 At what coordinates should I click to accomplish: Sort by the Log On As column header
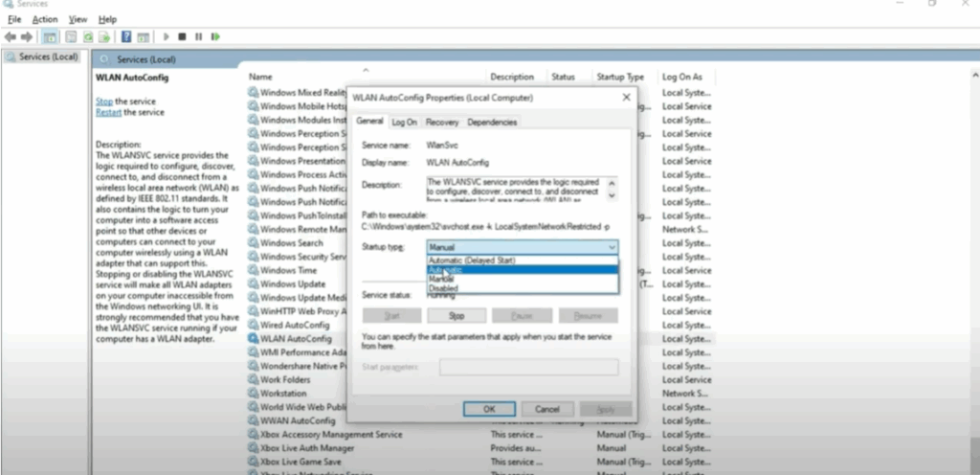coord(681,77)
